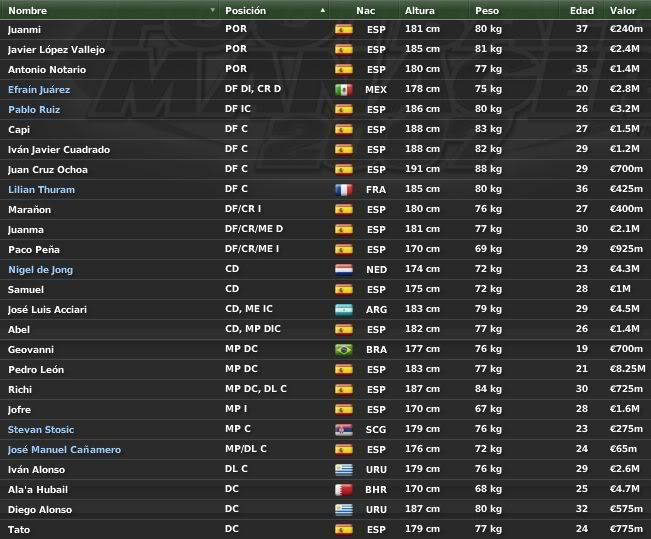Viewport: 651px width, 539px height.
Task: Click Brazil flag icon for Geovanni
Action: pyautogui.click(x=344, y=349)
